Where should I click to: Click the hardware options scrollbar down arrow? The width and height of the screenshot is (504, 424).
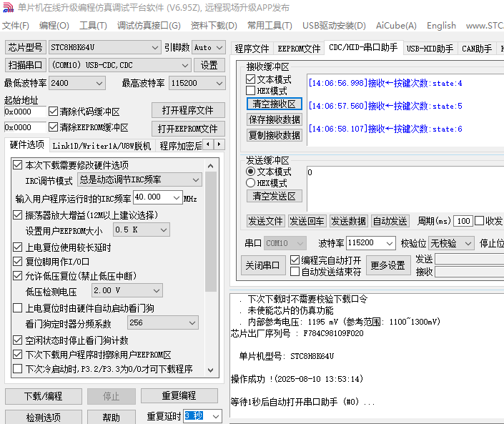click(x=210, y=370)
